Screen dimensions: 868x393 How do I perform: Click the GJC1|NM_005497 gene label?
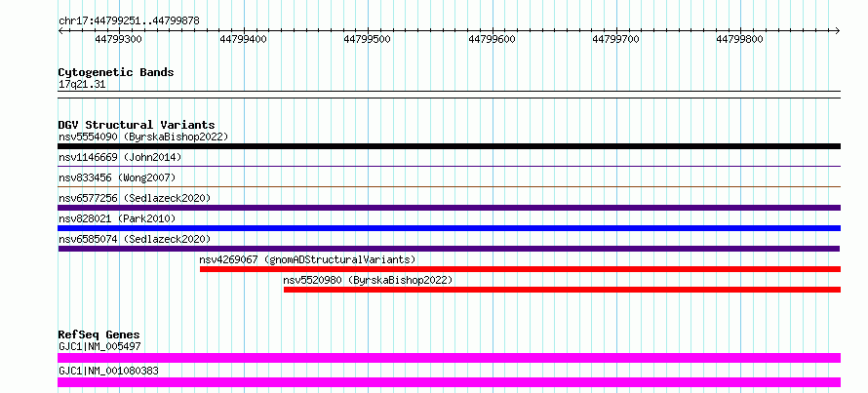tap(99, 346)
